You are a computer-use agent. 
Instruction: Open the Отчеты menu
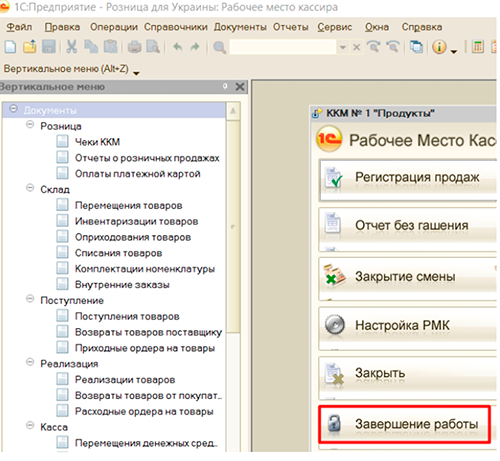pyautogui.click(x=291, y=27)
